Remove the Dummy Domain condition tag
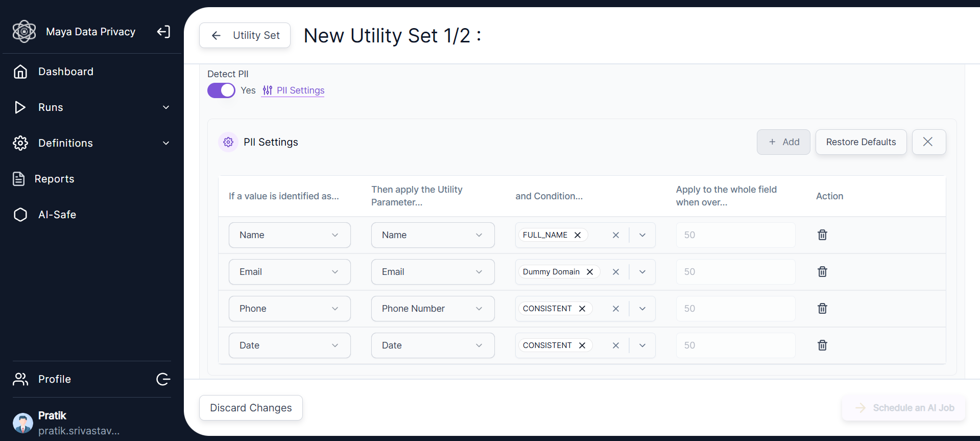980x441 pixels. coord(590,272)
